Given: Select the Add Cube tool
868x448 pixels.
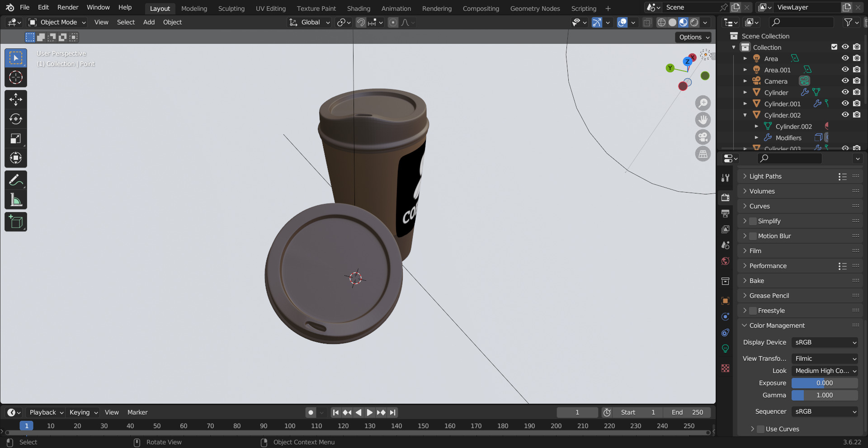Looking at the screenshot, I should click(x=16, y=222).
